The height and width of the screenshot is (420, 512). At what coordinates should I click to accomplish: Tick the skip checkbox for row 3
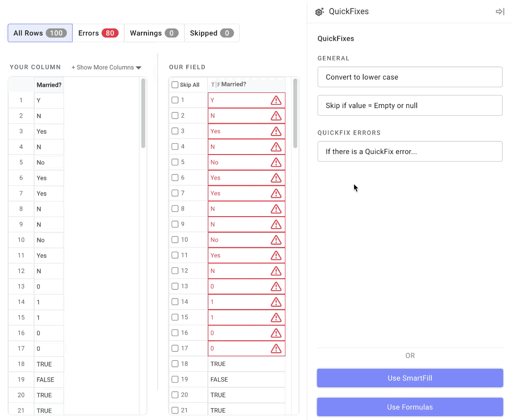175,131
